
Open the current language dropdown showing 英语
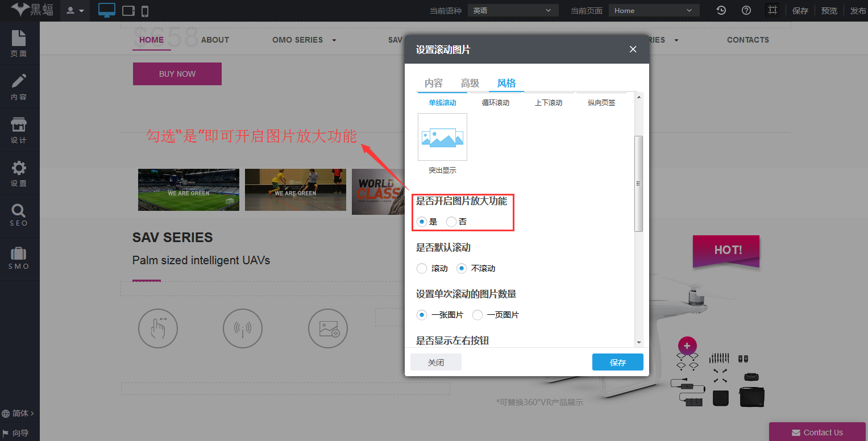[x=512, y=10]
